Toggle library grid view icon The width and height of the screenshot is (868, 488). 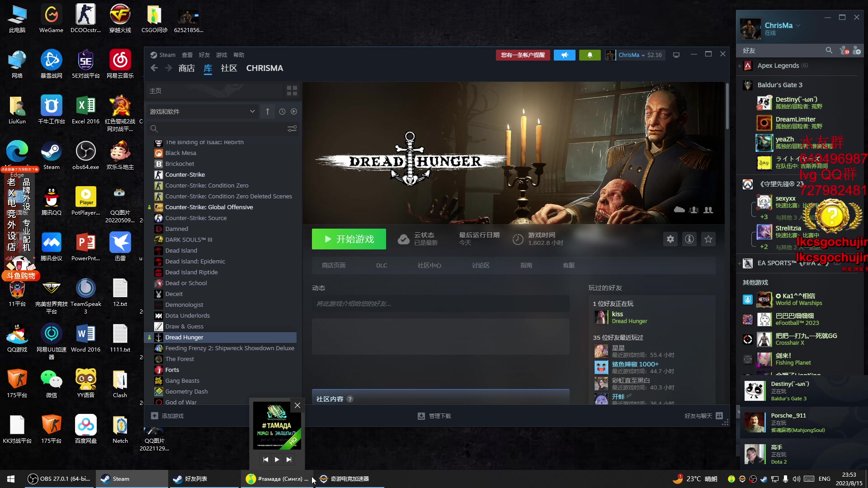pos(292,91)
